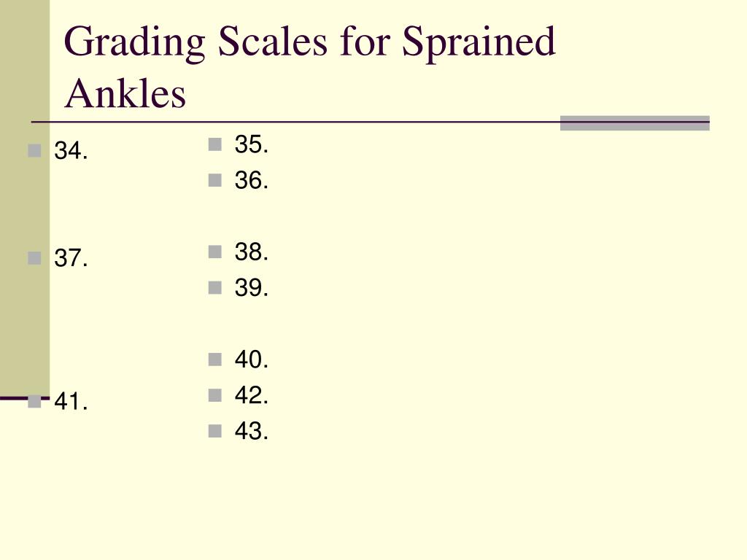Click the gray accent bar under title
The width and height of the screenshot is (747, 560).
635,122
